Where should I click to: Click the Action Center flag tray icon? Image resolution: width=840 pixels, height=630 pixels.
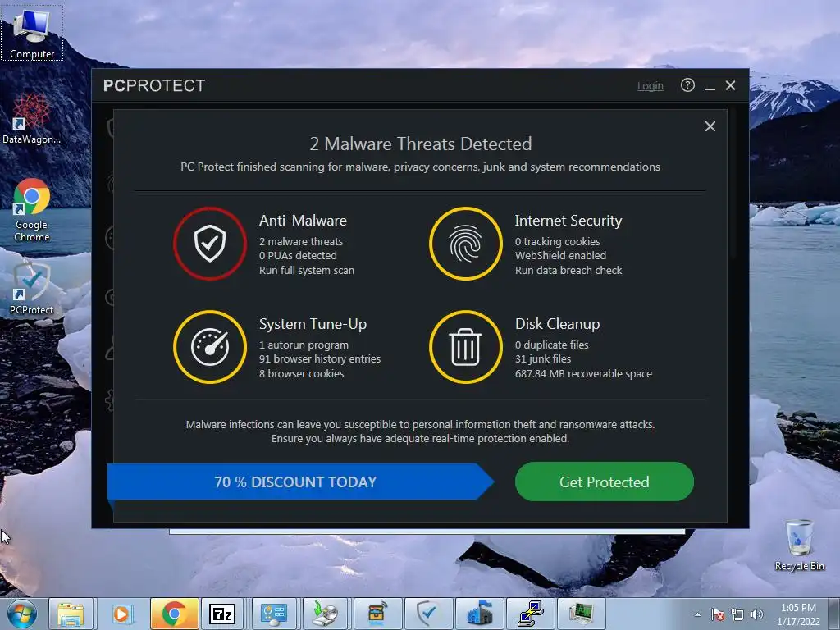pos(717,614)
